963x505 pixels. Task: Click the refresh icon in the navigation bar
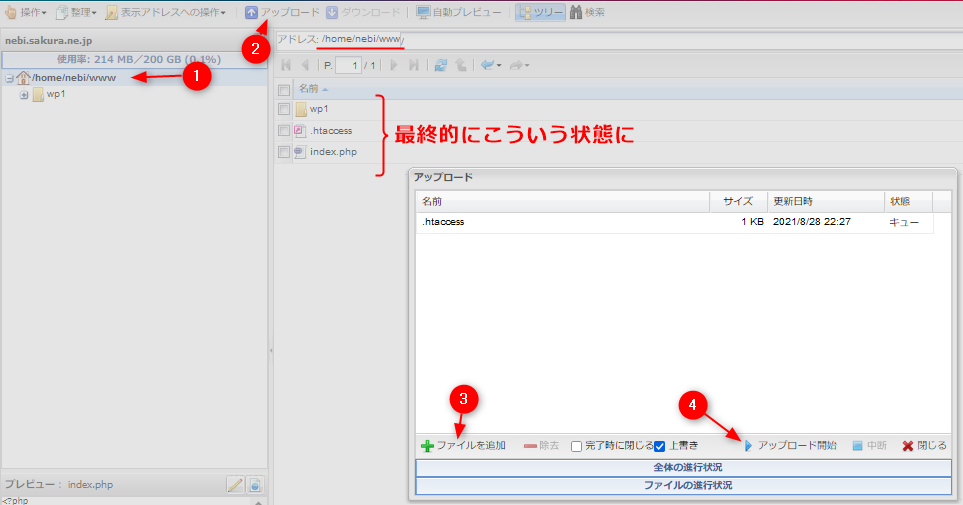pos(441,65)
